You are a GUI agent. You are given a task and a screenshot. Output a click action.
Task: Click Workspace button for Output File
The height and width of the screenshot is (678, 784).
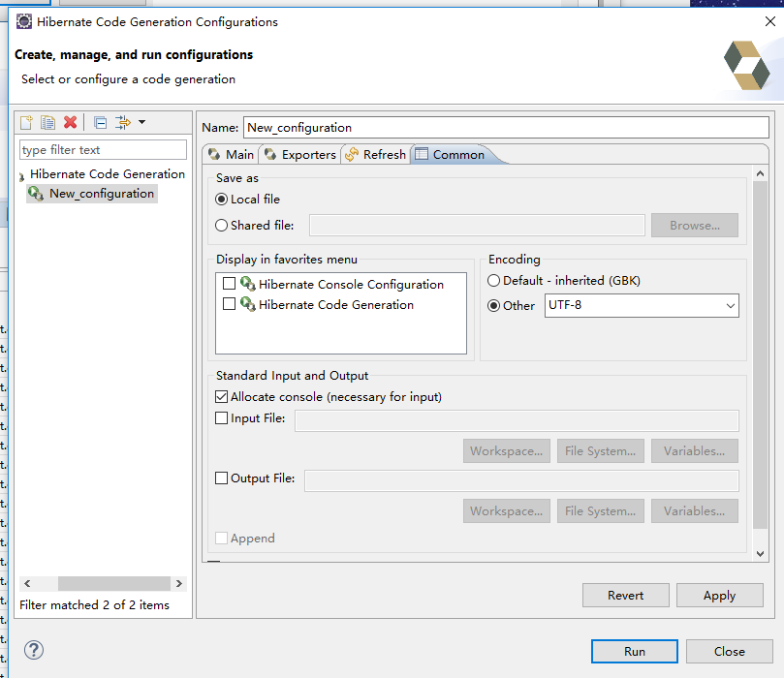(507, 510)
